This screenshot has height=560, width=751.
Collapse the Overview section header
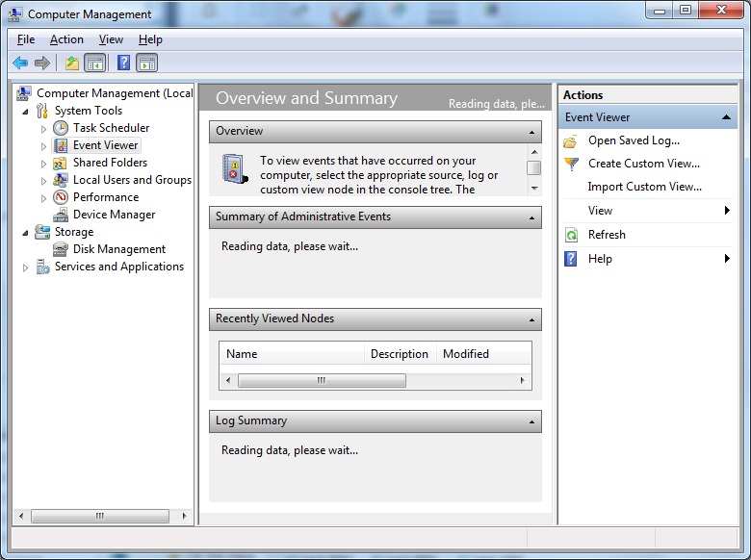[x=531, y=132]
